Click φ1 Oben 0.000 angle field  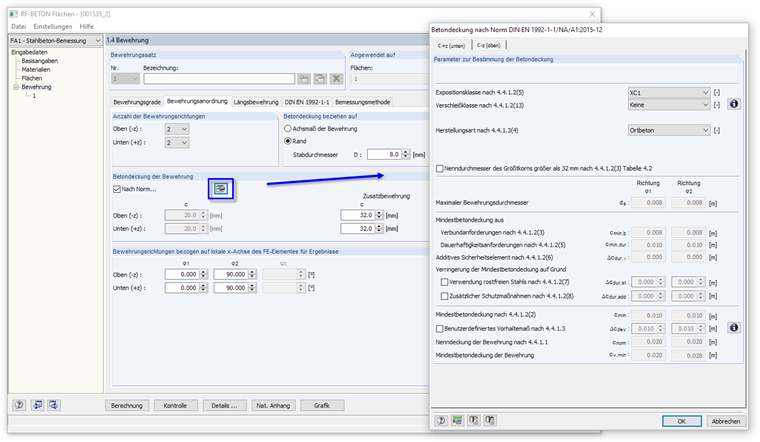pos(182,275)
